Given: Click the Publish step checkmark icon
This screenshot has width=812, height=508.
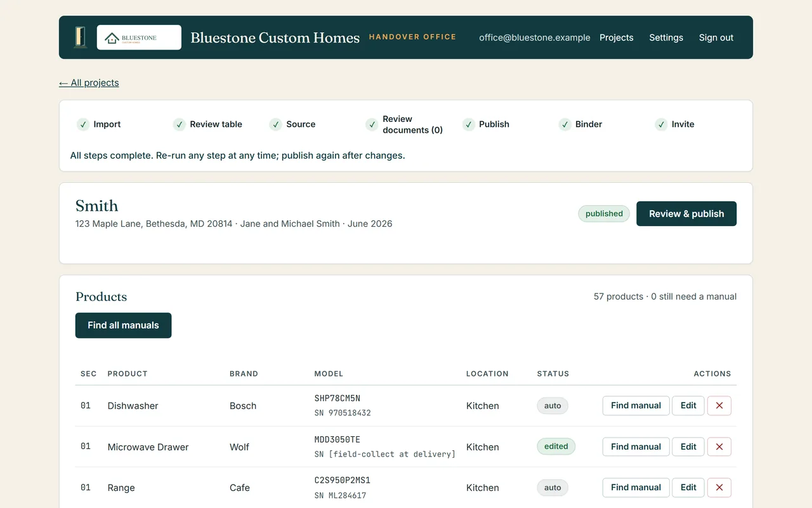Looking at the screenshot, I should [469, 124].
